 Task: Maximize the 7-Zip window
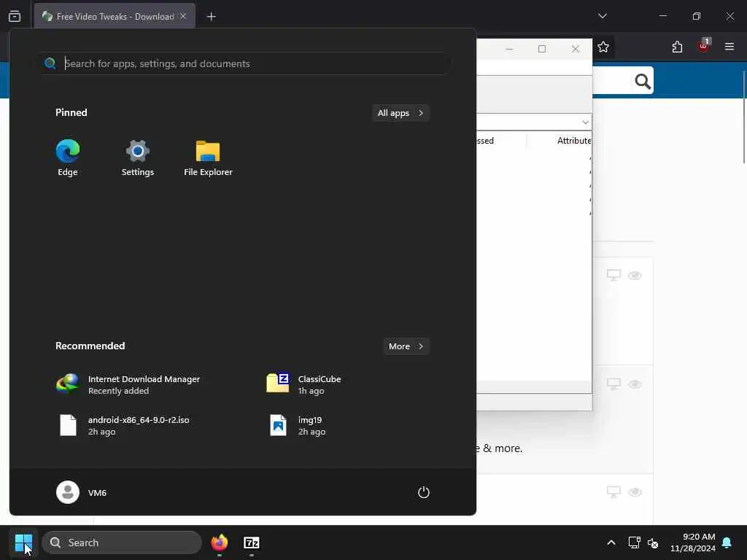pyautogui.click(x=542, y=49)
